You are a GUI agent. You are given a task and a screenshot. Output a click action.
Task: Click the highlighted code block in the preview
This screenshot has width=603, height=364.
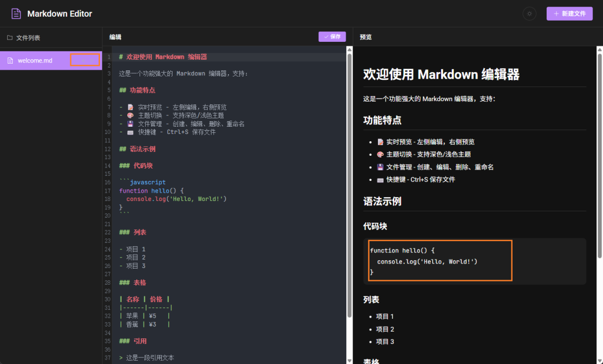pos(439,260)
